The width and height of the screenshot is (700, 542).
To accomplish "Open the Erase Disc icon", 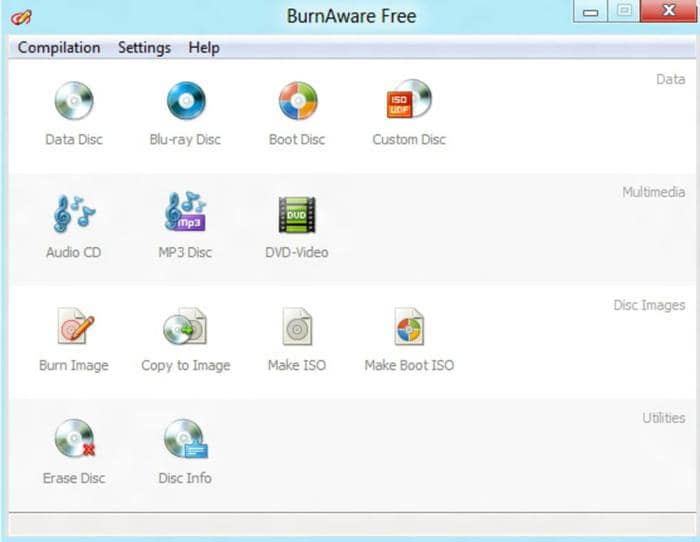I will [75, 438].
